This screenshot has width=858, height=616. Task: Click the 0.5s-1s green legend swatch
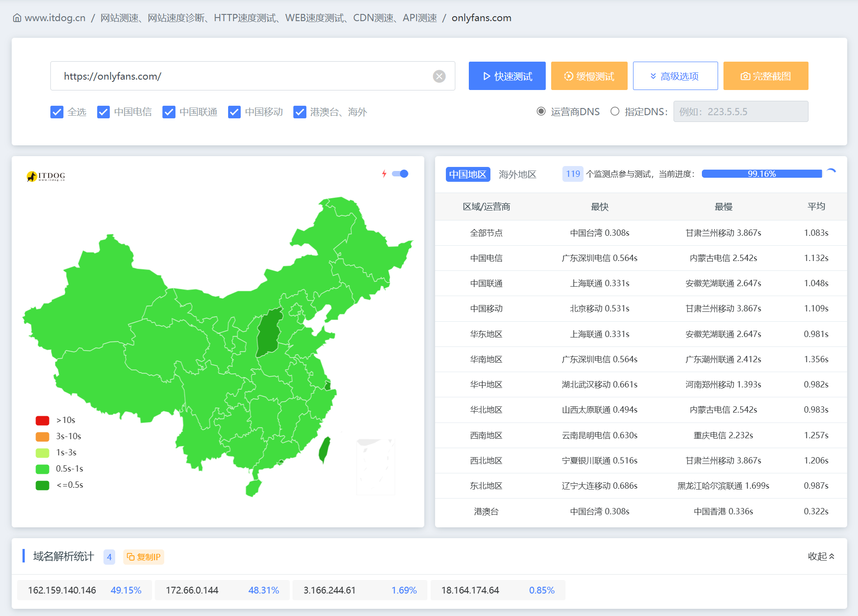point(42,469)
